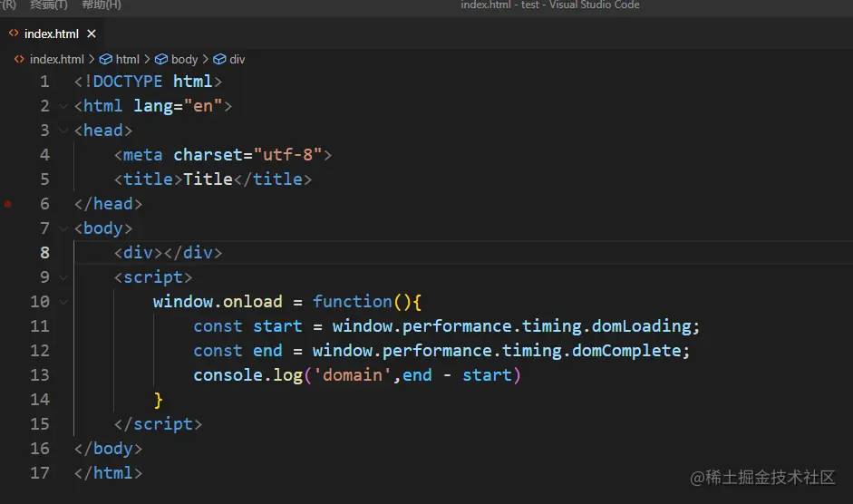Collapse the head tag fold at line 3
This screenshot has width=853, height=504.
tap(63, 131)
